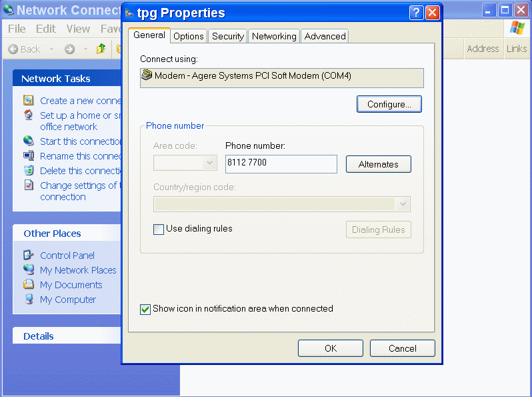The height and width of the screenshot is (397, 532).
Task: Open the My Documents link
Action: pos(71,285)
